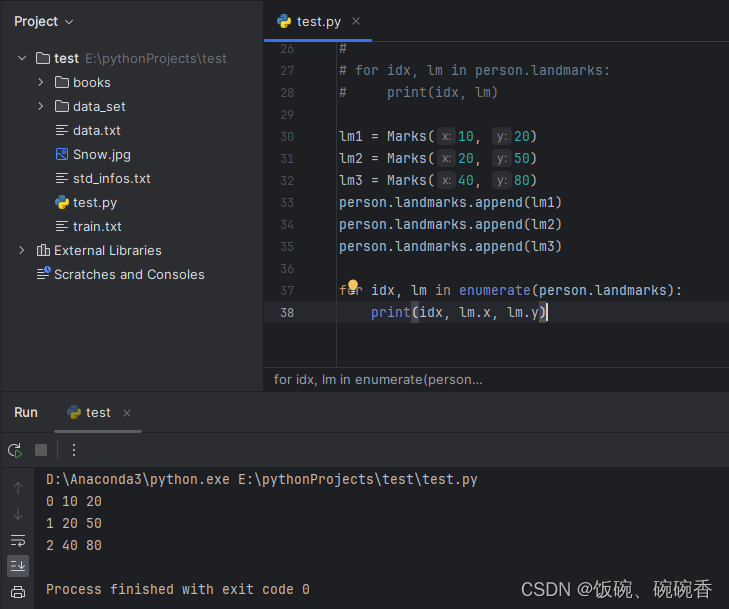Click the data.txt file icon
The height and width of the screenshot is (609, 729).
[x=61, y=130]
